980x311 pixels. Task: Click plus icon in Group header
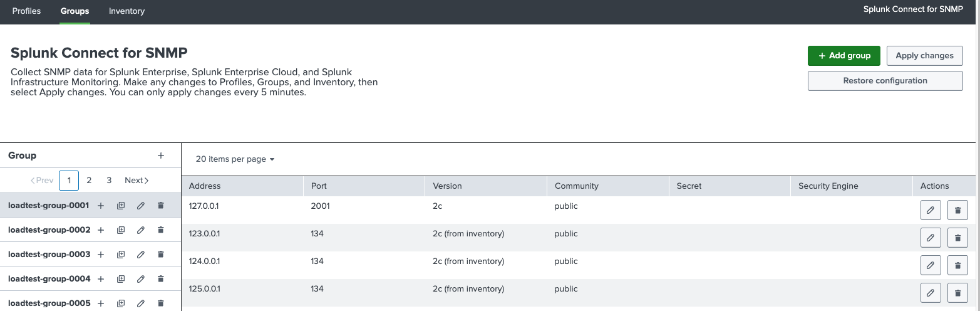pos(161,155)
